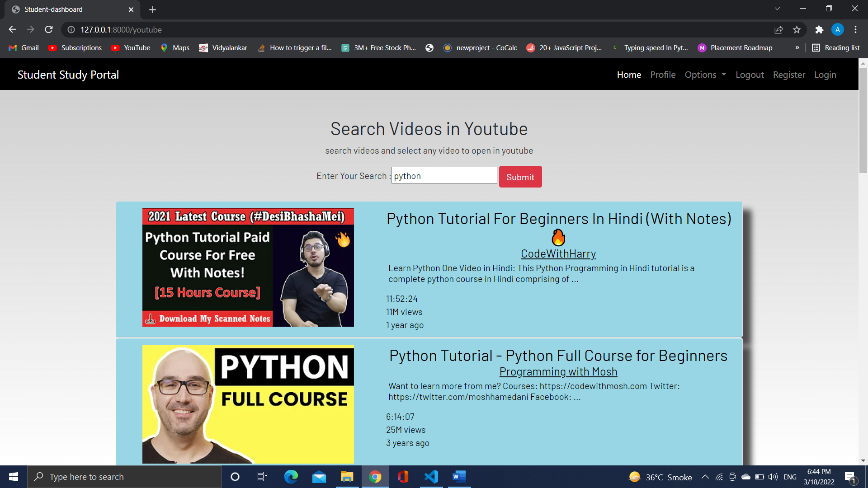Launch Visual Studio Code from the taskbar

tap(431, 476)
